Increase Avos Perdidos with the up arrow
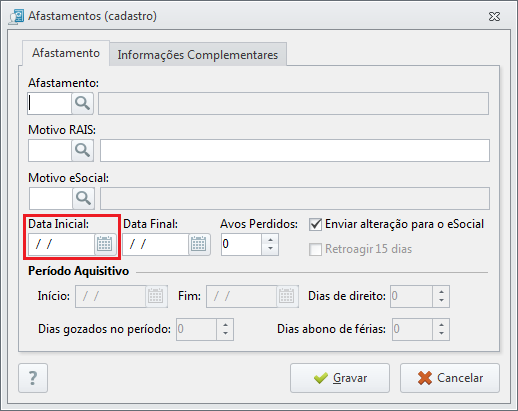Screen dimensions: 518x411 click(x=270, y=240)
